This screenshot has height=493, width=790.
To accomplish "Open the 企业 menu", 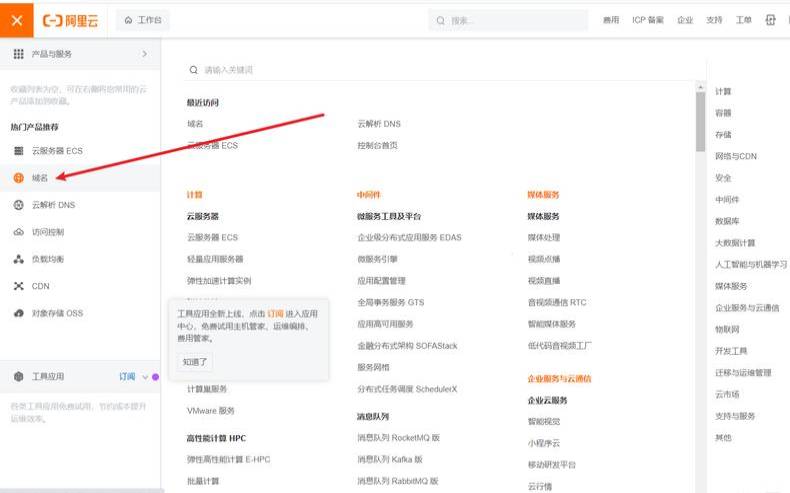I will point(685,20).
